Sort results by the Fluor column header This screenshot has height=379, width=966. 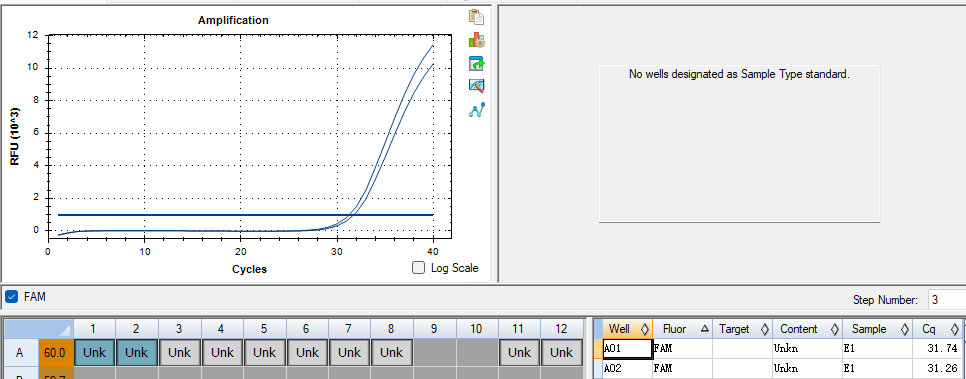pyautogui.click(x=682, y=329)
